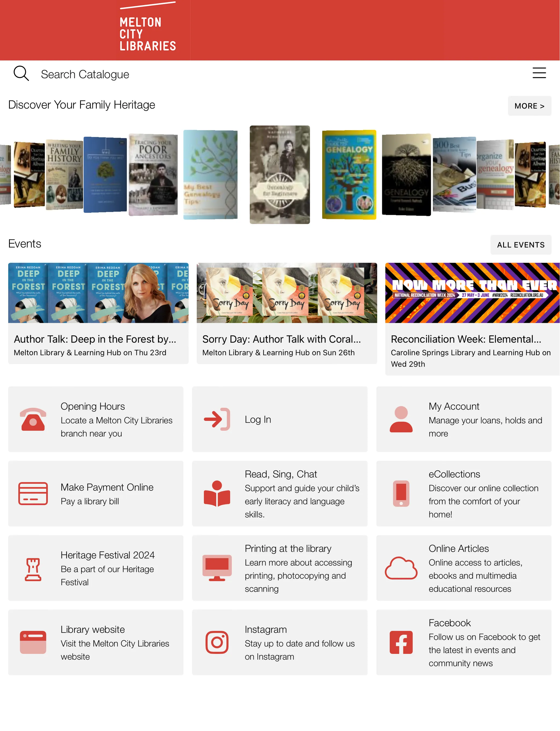Image resolution: width=560 pixels, height=731 pixels.
Task: Click the search magnifying glass icon
Action: tap(21, 74)
